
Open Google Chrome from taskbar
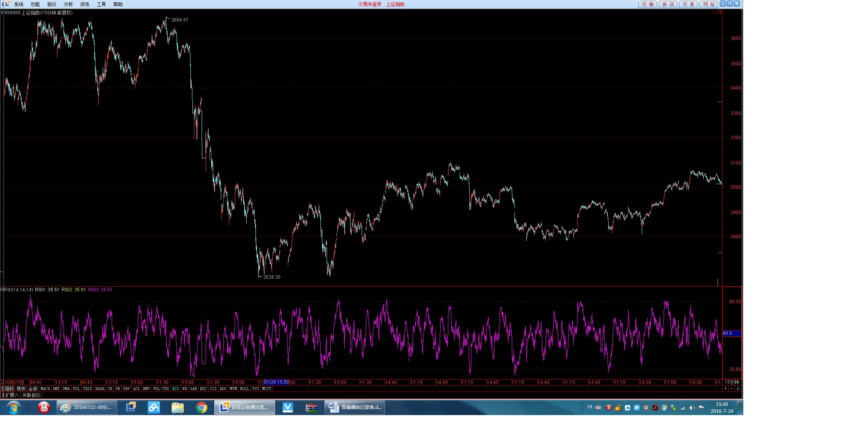[x=202, y=407]
